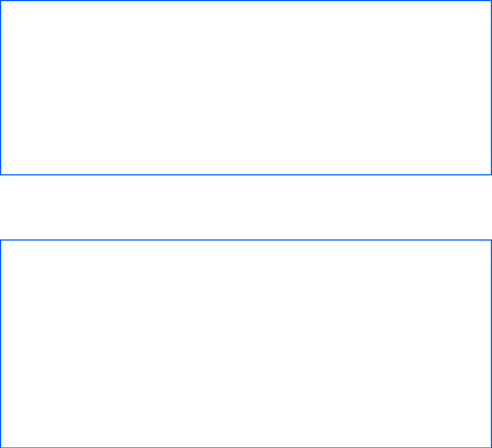Click the blank gap between the two boxes
Screen dimensions: 492x448
coord(246,207)
